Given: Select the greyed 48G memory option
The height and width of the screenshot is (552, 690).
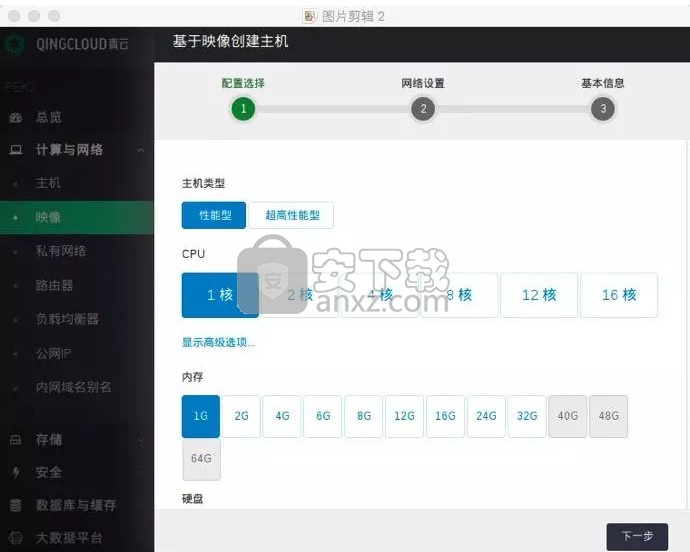Looking at the screenshot, I should tap(609, 416).
